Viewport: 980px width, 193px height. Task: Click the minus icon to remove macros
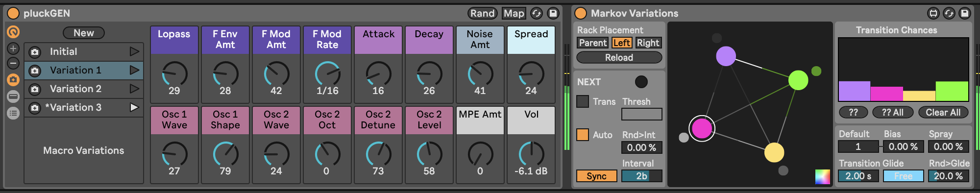pos(13,63)
